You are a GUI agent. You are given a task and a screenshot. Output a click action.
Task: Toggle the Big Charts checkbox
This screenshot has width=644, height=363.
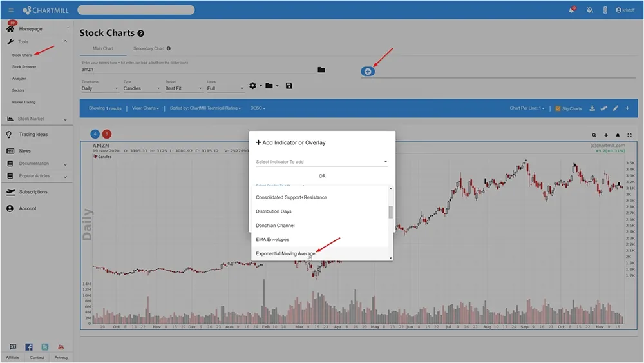558,108
